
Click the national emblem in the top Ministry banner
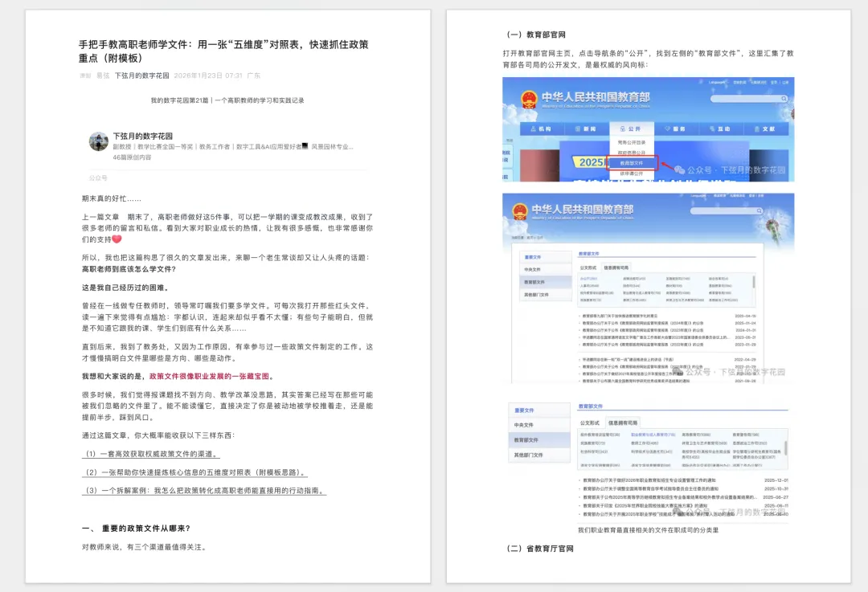[529, 100]
